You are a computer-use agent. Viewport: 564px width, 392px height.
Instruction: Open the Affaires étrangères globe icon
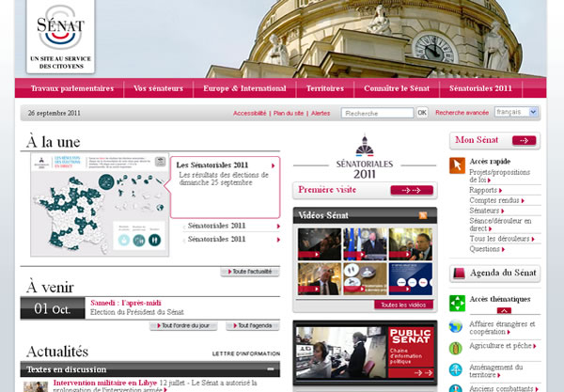pos(456,326)
